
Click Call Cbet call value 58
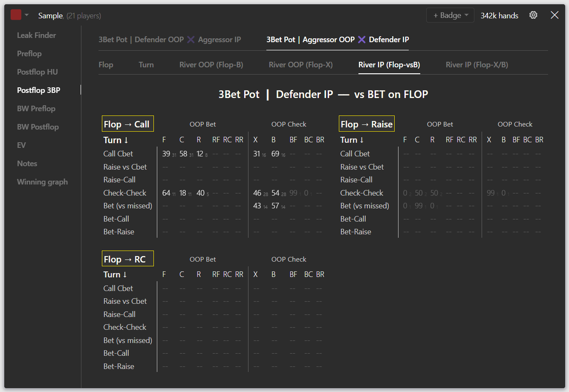183,154
